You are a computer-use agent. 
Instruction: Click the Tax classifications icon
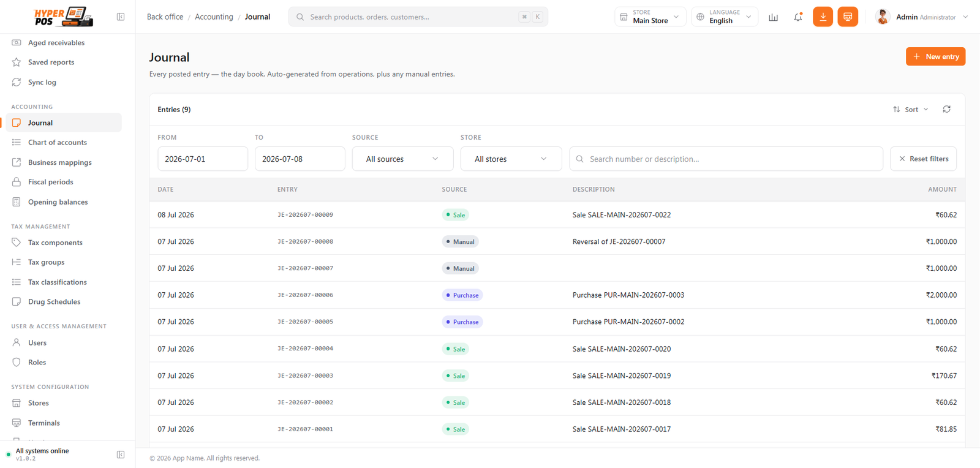(17, 282)
